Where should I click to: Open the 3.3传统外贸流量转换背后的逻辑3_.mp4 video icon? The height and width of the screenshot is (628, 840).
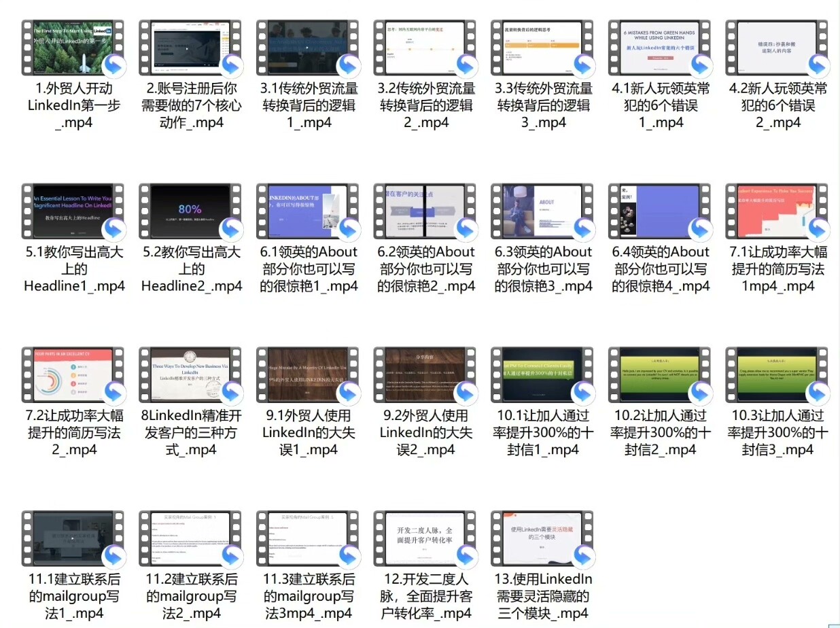coord(543,47)
